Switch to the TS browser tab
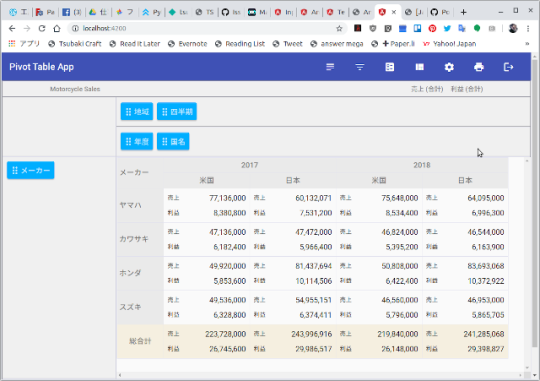The image size is (540, 381). point(205,12)
